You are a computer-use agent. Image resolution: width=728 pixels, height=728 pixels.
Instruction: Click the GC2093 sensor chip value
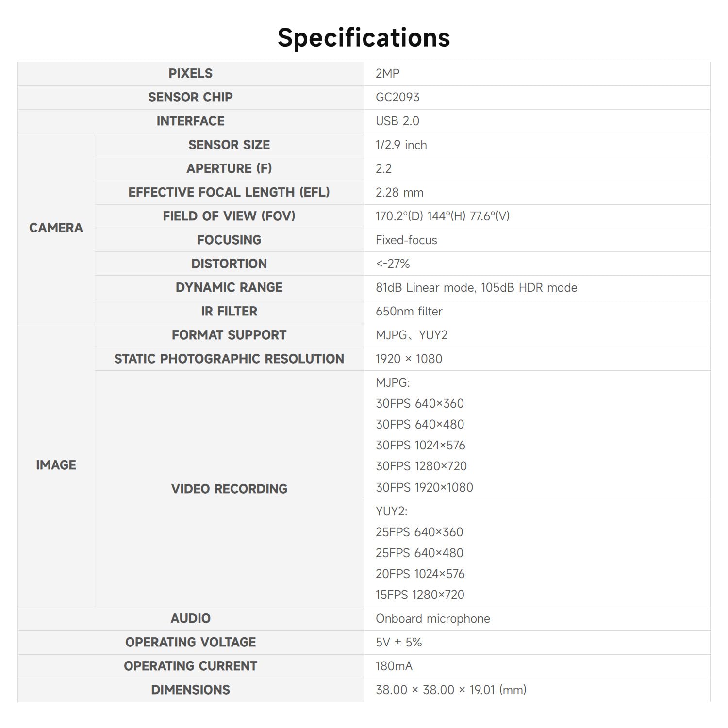397,97
